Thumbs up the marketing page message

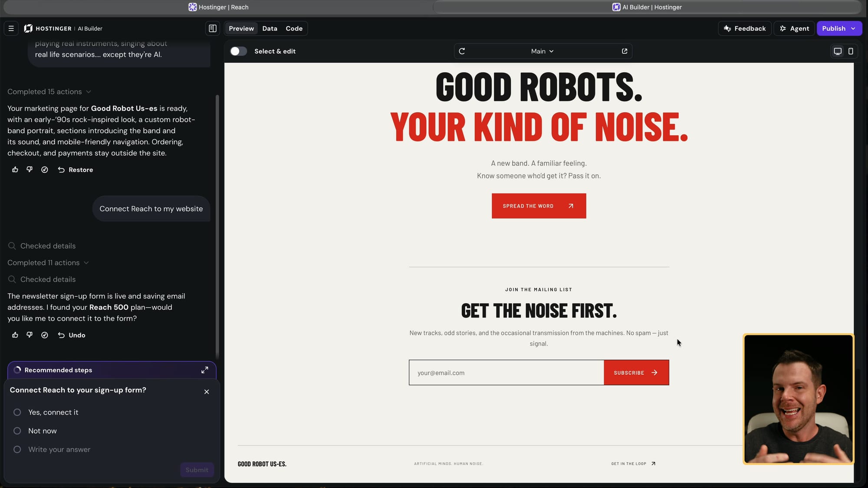click(15, 170)
